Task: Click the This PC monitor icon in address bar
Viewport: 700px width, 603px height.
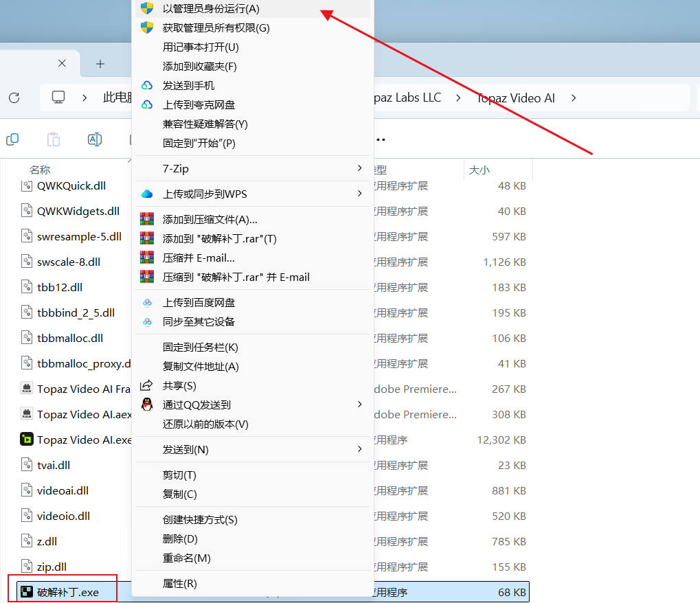Action: [58, 98]
